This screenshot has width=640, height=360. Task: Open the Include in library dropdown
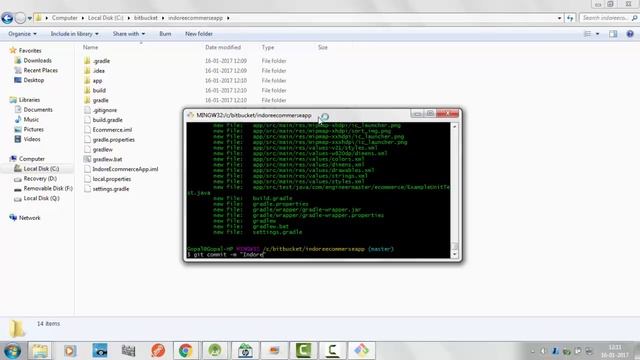click(x=74, y=34)
